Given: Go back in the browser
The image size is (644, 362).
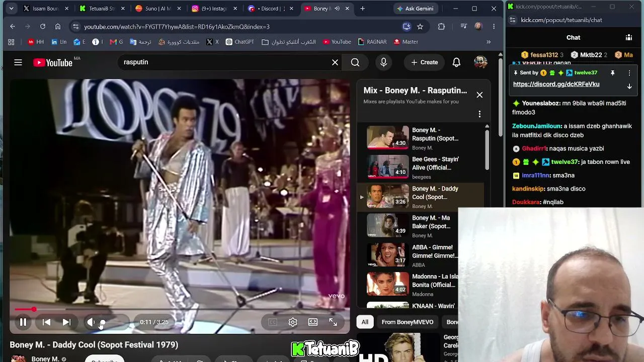Looking at the screenshot, I should tap(13, 27).
